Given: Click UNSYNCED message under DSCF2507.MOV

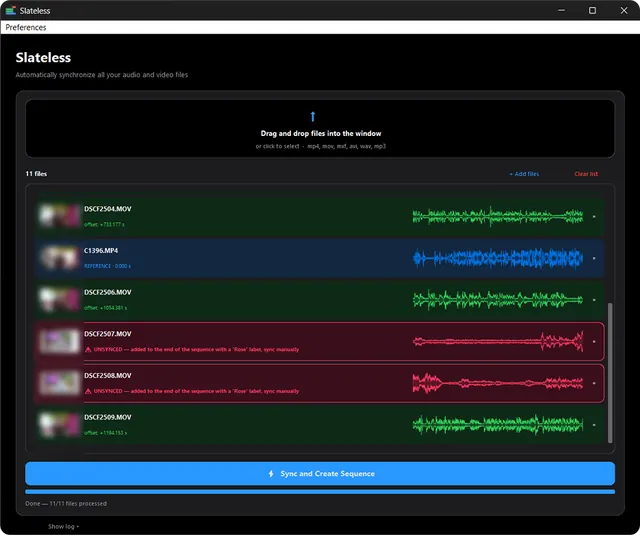Looking at the screenshot, I should [x=196, y=349].
